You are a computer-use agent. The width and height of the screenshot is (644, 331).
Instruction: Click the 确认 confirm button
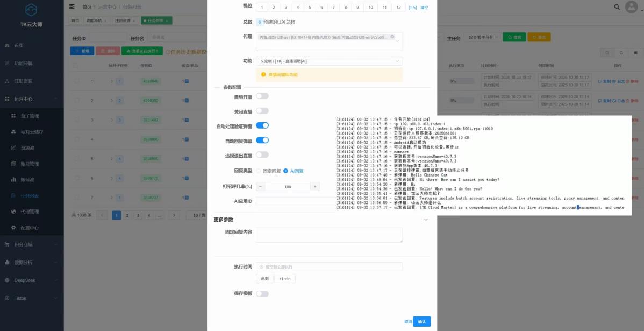421,321
